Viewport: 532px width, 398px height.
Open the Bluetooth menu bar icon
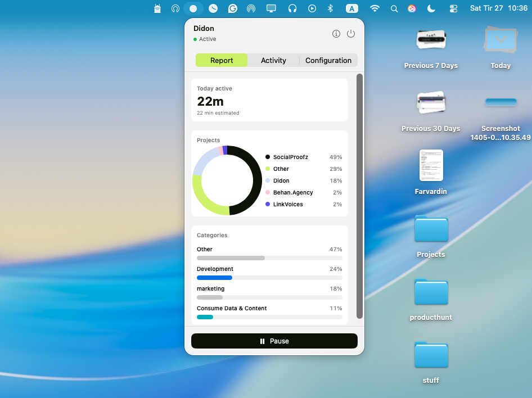coord(330,8)
